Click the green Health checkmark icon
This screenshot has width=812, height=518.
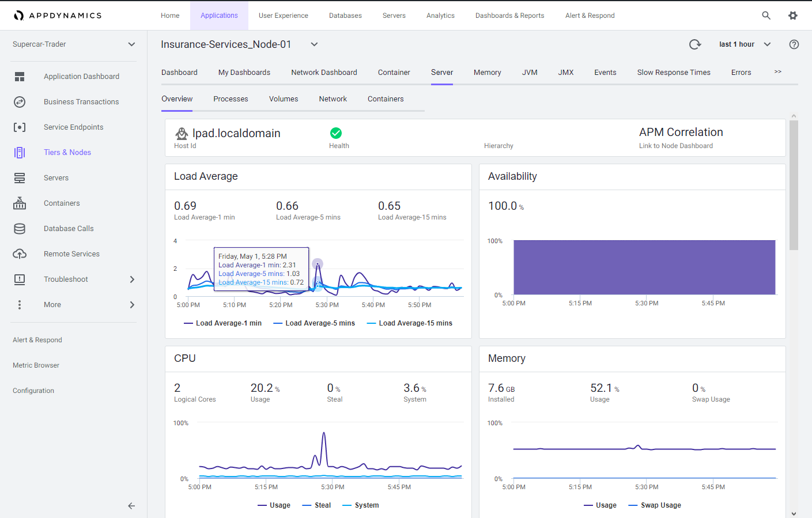tap(336, 133)
